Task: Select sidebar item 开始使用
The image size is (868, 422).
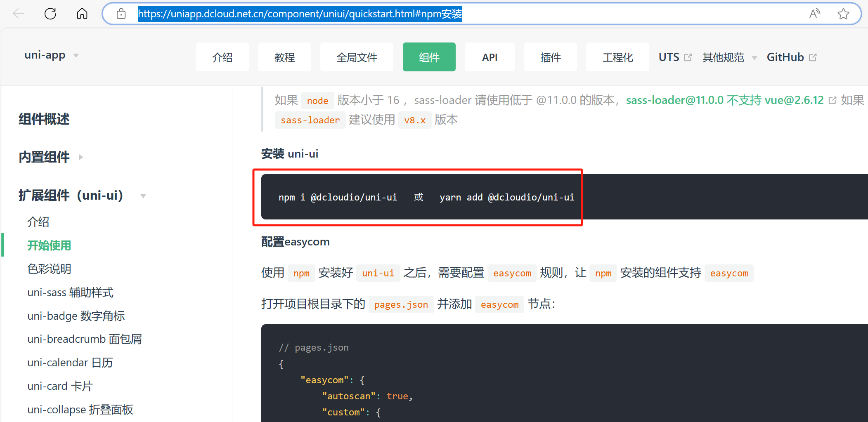Action: 49,245
